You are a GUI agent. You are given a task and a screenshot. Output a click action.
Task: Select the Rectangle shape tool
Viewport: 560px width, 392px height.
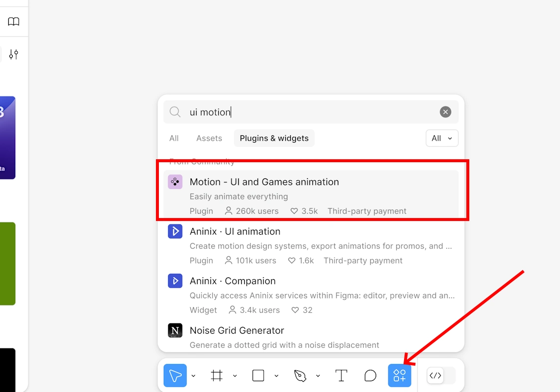pyautogui.click(x=258, y=375)
